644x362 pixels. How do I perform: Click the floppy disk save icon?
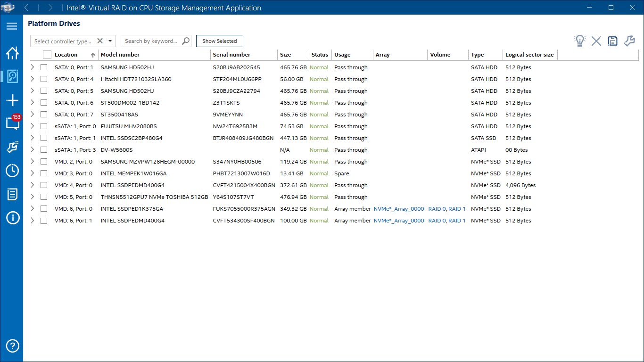coord(613,41)
